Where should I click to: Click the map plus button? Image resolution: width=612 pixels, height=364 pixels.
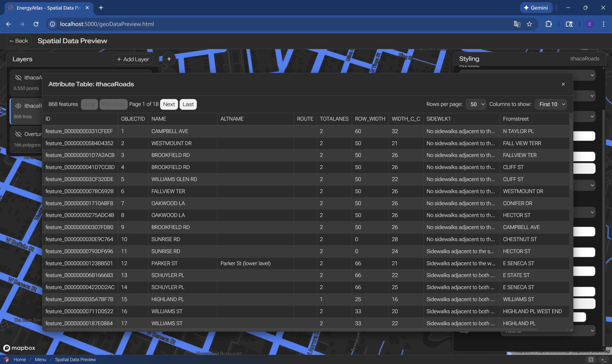click(169, 59)
